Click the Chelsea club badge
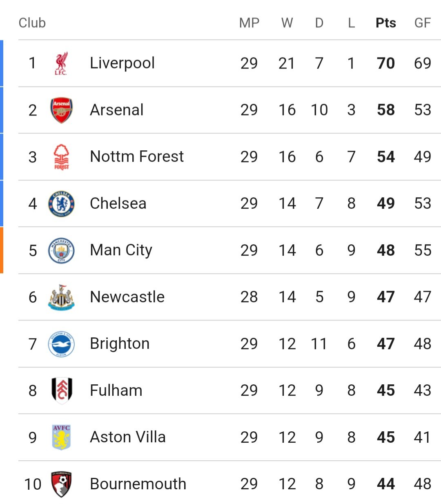The height and width of the screenshot is (504, 441). coord(61,203)
